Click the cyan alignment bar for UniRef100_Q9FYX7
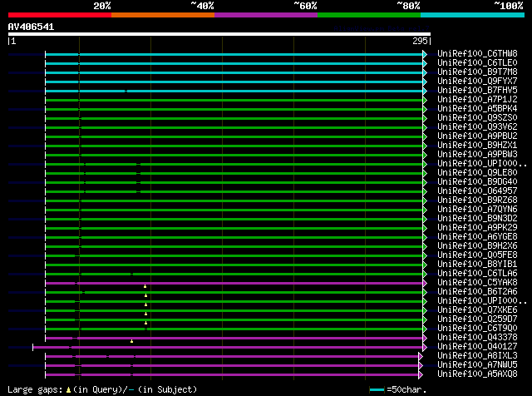The height and width of the screenshot is (396, 532). click(x=234, y=82)
